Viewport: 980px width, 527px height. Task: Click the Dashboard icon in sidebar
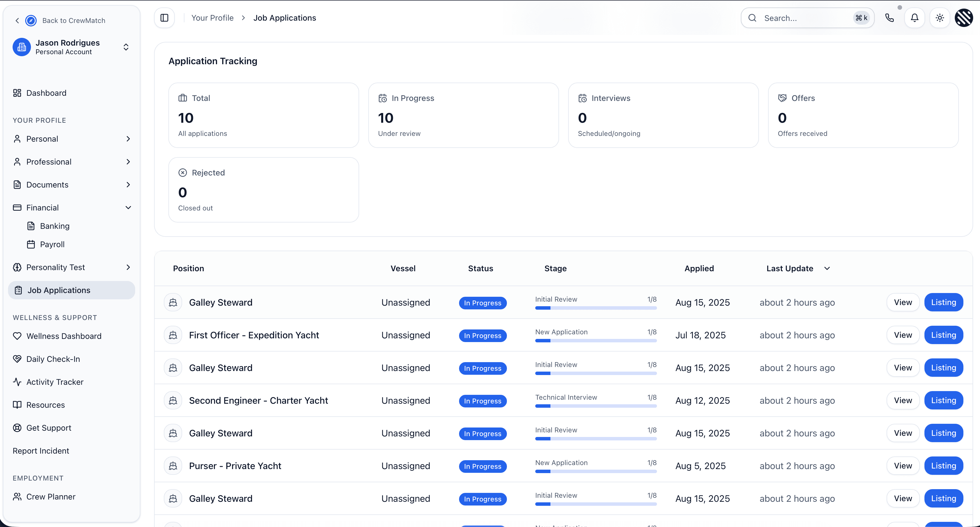point(17,93)
